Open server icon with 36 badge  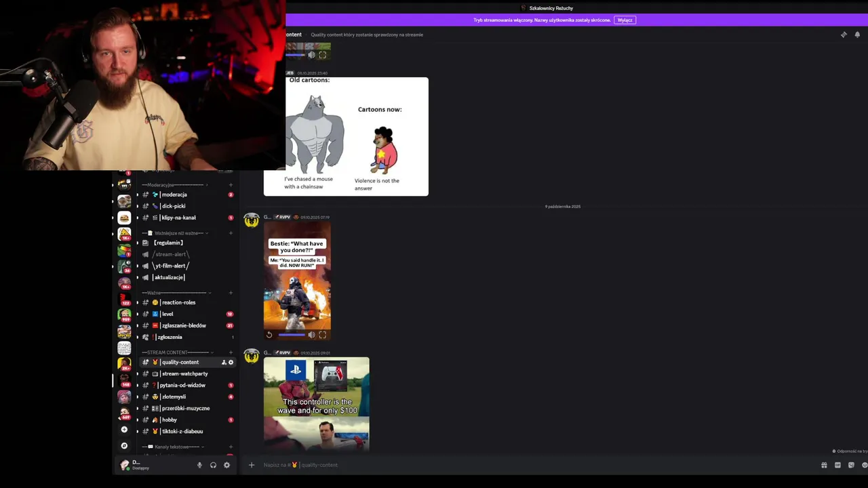pos(124,266)
